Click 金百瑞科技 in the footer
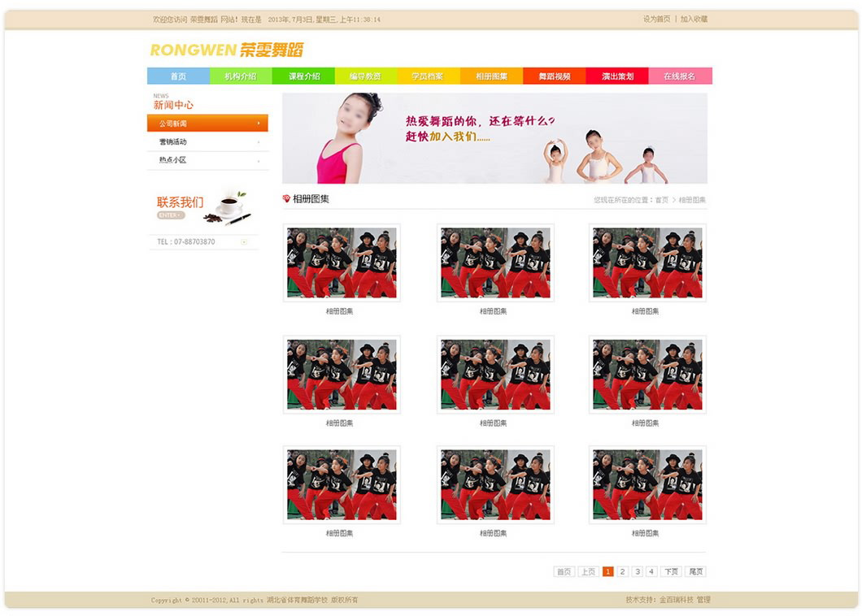Screen dimensions: 862x616 click(x=677, y=600)
